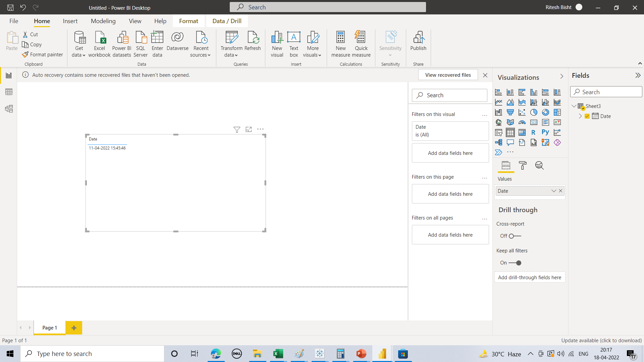The height and width of the screenshot is (362, 644).
Task: Collapse the Fields pane
Action: [638, 75]
